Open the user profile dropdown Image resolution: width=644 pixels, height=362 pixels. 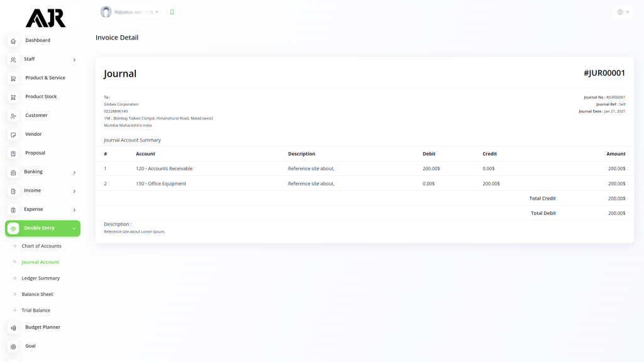tap(131, 12)
